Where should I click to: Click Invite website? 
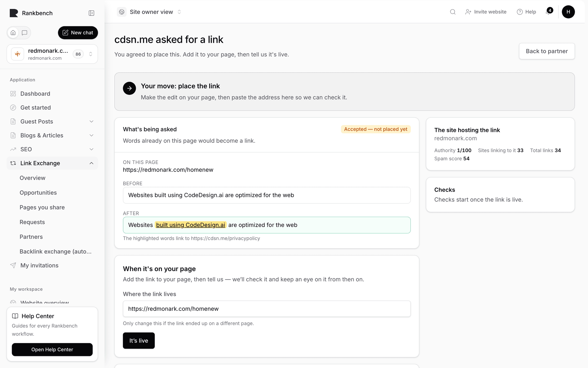(486, 12)
